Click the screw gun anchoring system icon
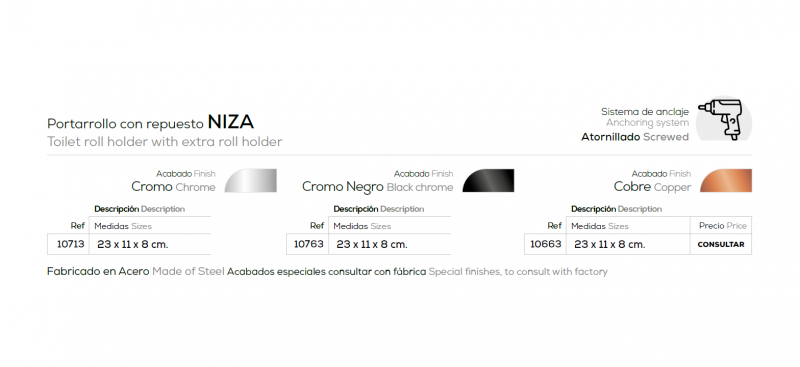Viewport: 800px width, 367px height. pyautogui.click(x=723, y=119)
